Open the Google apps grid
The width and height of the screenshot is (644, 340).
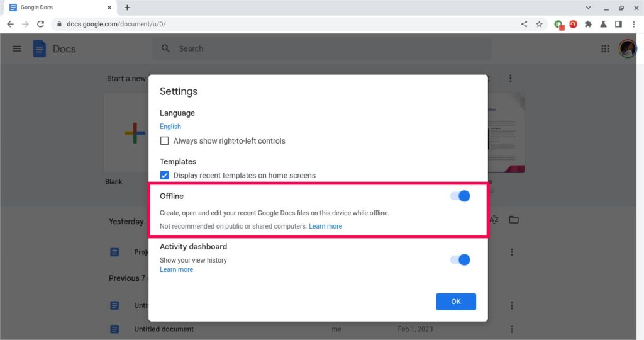605,48
